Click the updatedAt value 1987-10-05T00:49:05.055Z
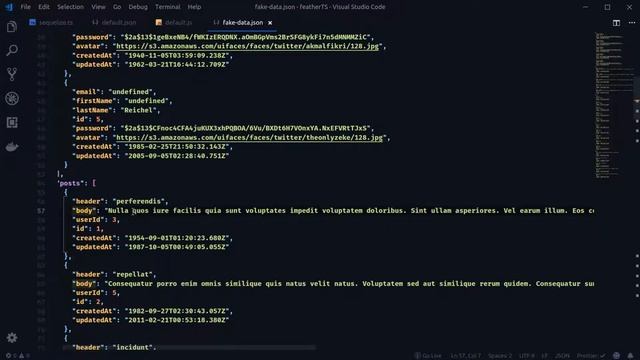 click(x=177, y=247)
